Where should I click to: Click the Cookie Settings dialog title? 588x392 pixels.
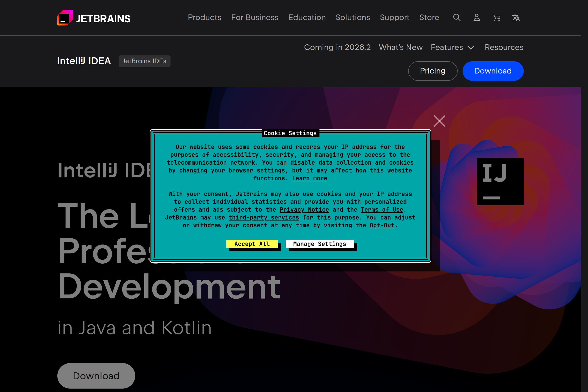290,133
